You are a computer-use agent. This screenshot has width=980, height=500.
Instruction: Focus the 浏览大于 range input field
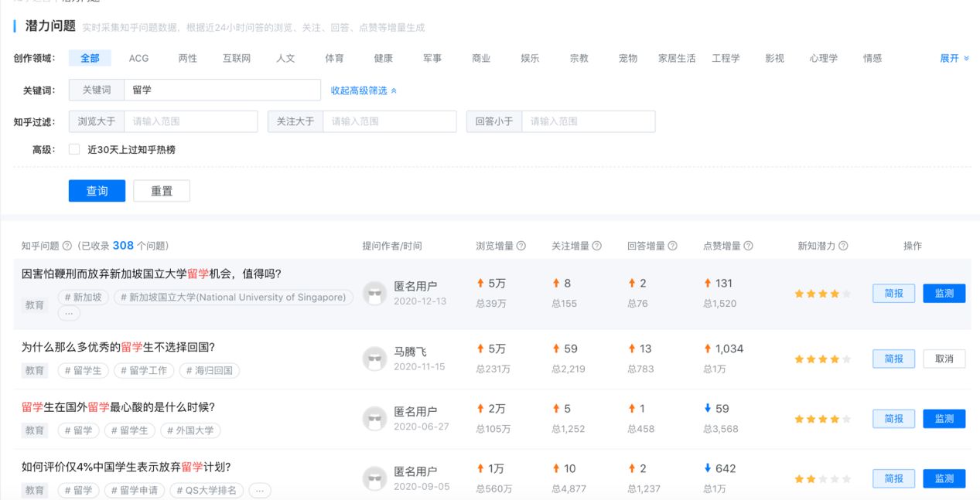coord(190,121)
